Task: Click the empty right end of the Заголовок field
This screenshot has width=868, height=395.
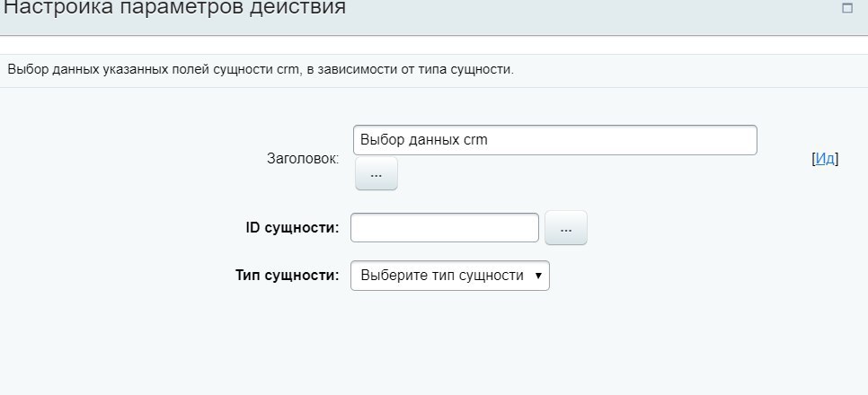Action: tap(701, 140)
